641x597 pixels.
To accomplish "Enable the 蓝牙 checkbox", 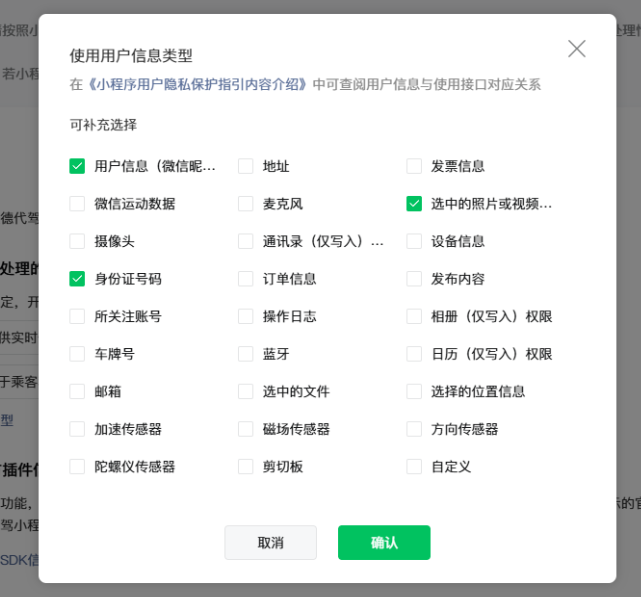I will click(x=245, y=354).
